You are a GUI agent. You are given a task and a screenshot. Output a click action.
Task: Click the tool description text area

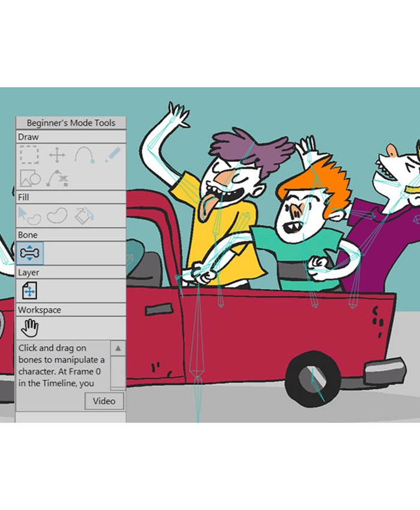62,365
